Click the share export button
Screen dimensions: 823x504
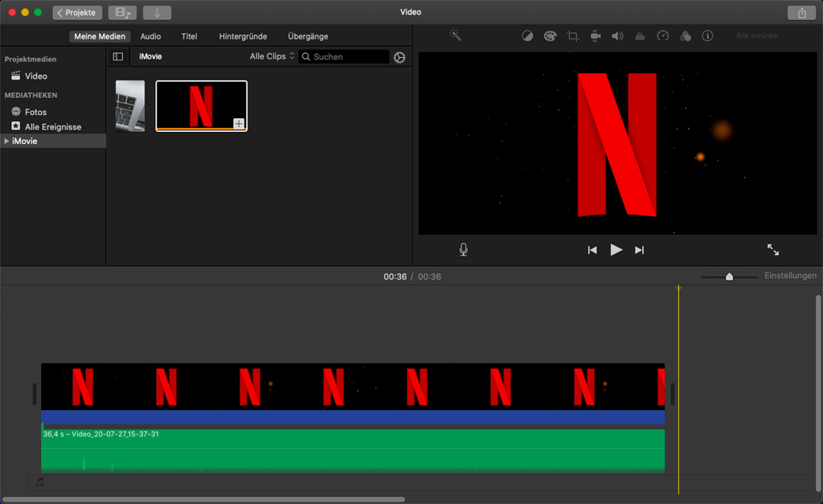click(801, 13)
